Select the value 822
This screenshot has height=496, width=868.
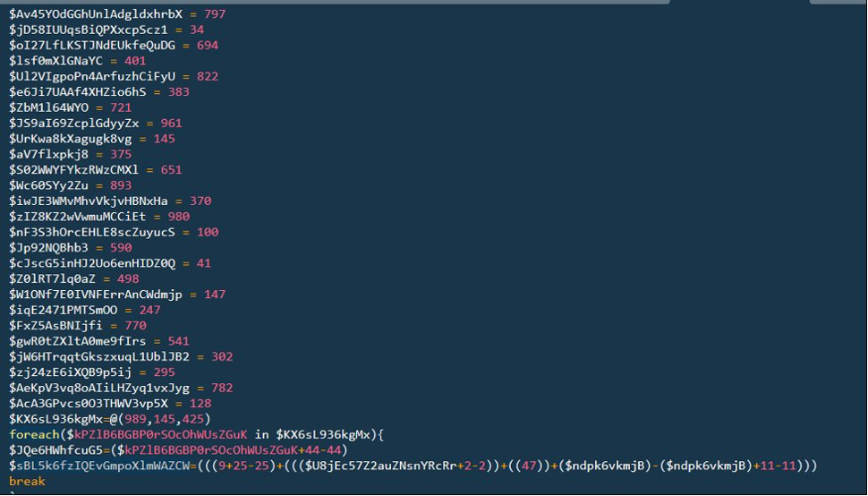(208, 76)
